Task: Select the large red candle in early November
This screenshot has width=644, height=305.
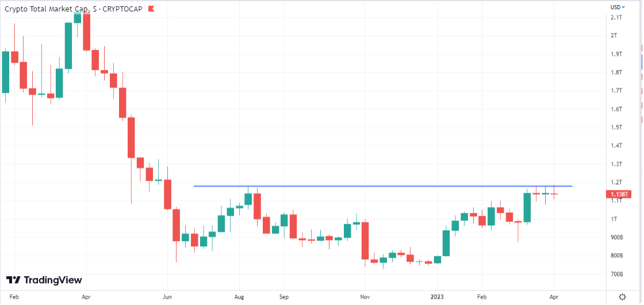Action: [x=365, y=241]
